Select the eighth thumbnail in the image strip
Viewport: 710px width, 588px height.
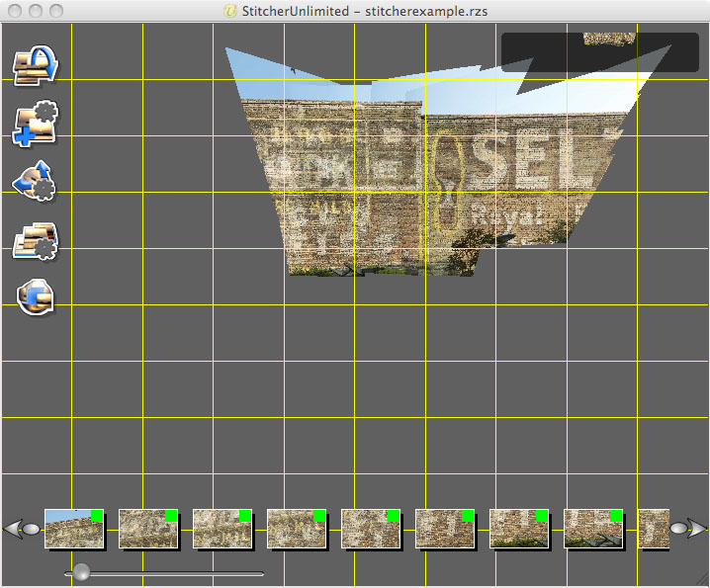tap(593, 529)
